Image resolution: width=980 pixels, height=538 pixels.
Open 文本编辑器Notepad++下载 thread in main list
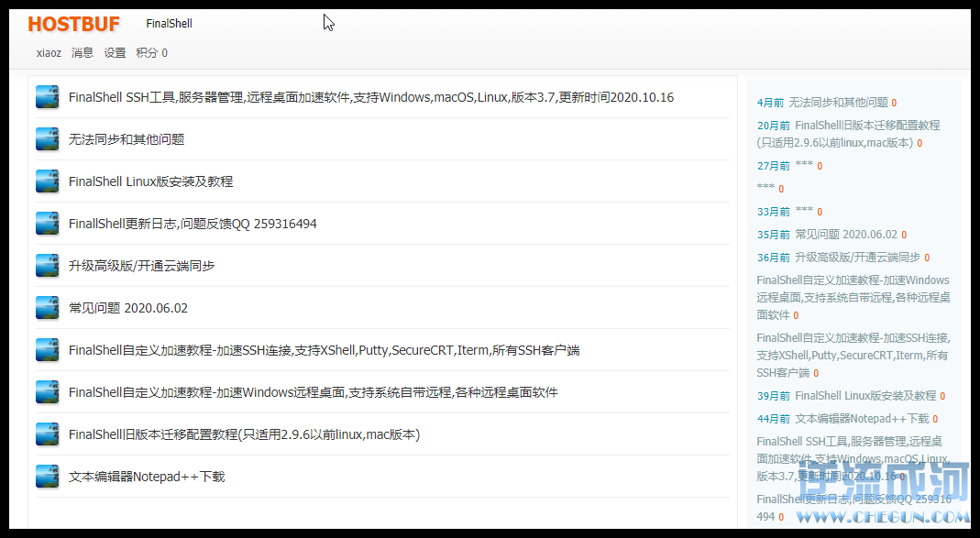click(147, 477)
